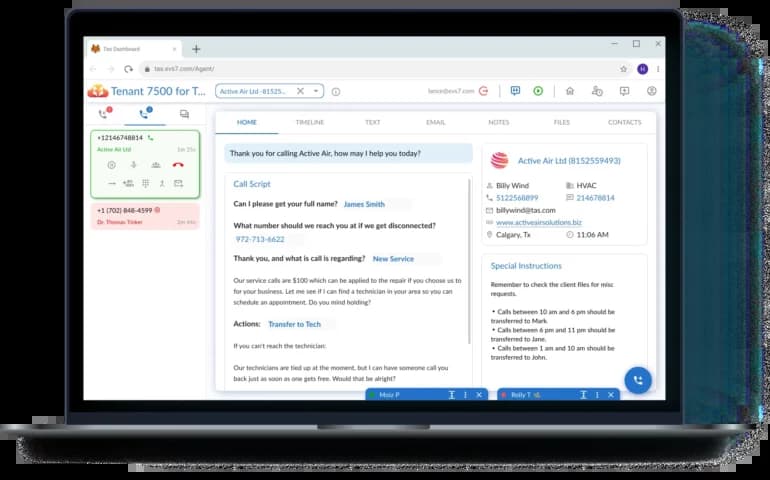
Task: Text the number 214678814
Action: click(x=595, y=198)
